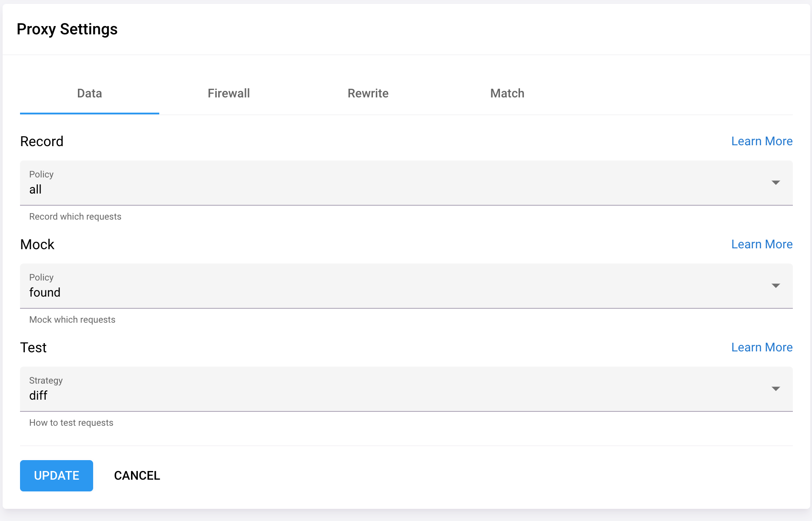Viewport: 812px width, 521px height.
Task: Open Learn More for the Mock section
Action: pyautogui.click(x=762, y=244)
